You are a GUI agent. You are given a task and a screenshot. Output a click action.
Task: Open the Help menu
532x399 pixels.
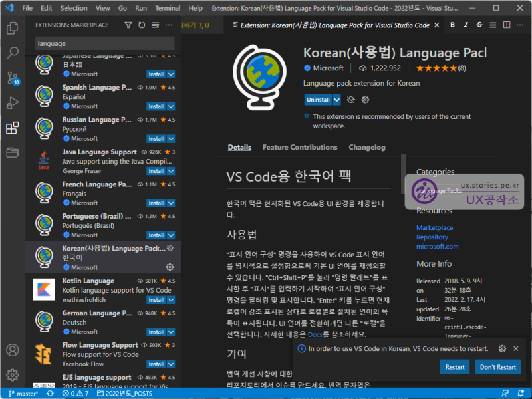coord(196,8)
